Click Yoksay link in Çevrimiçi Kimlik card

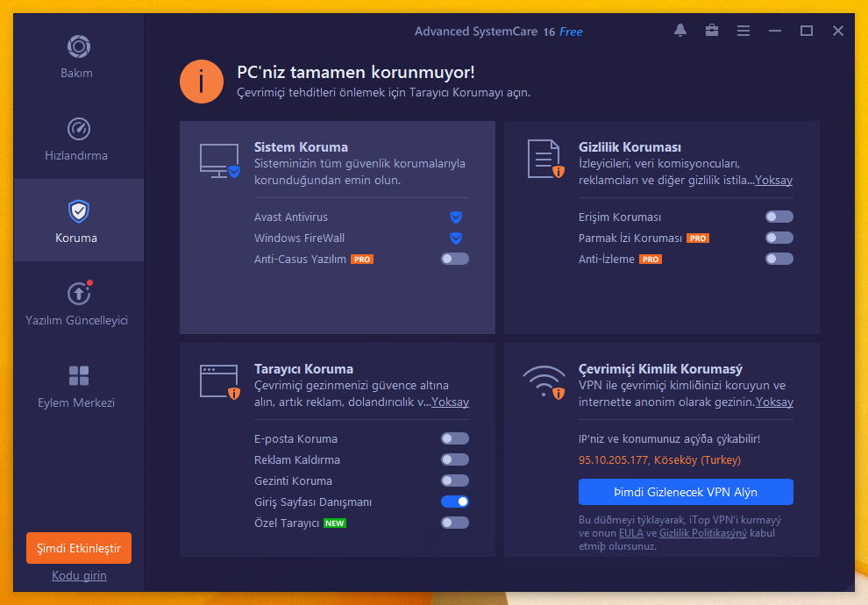click(774, 402)
